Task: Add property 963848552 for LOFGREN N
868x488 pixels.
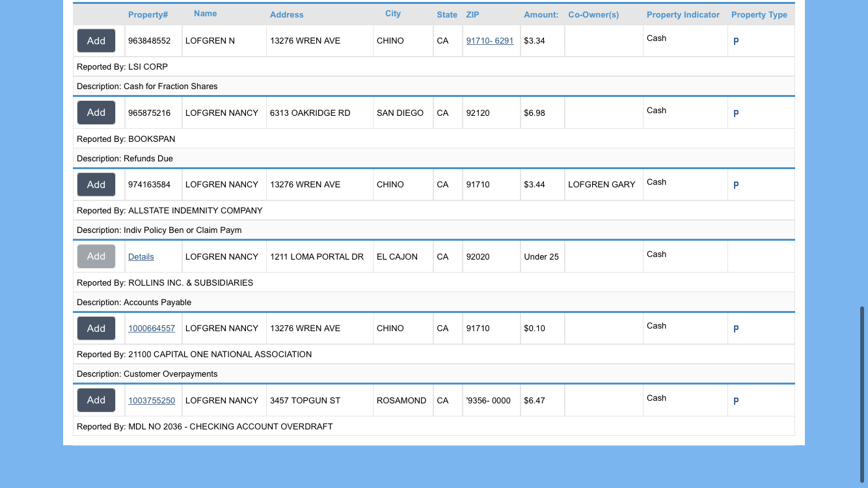Action: coord(96,41)
